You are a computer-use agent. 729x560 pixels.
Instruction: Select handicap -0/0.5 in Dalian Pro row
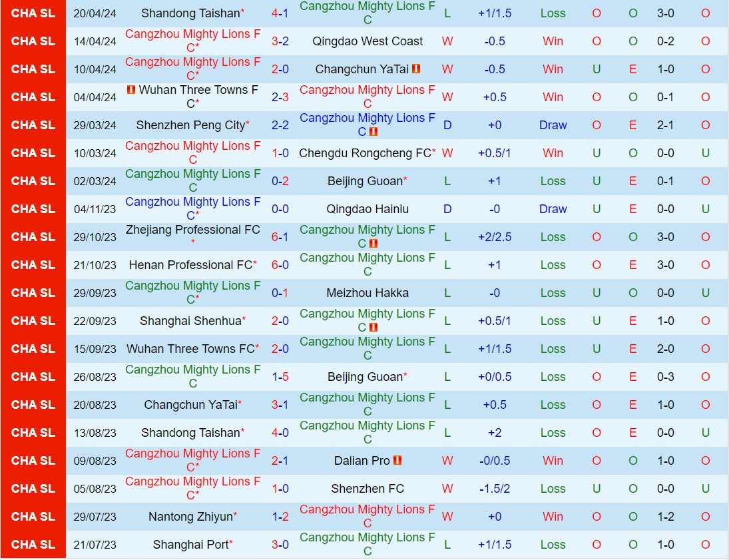(x=495, y=461)
